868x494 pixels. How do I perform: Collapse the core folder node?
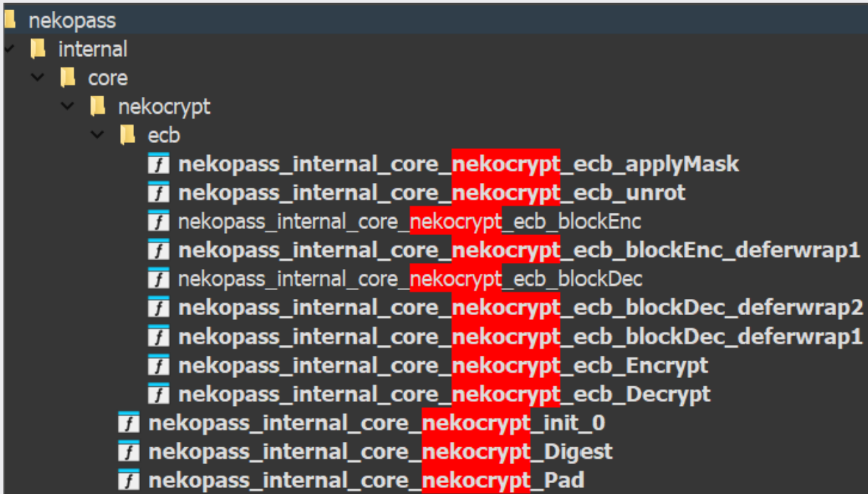click(x=39, y=78)
